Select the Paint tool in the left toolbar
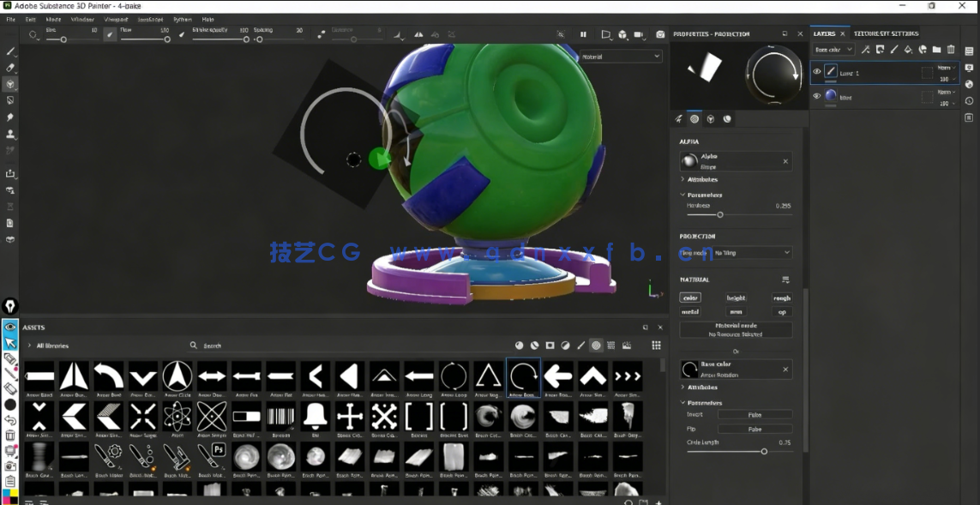This screenshot has height=505, width=980. click(x=10, y=51)
